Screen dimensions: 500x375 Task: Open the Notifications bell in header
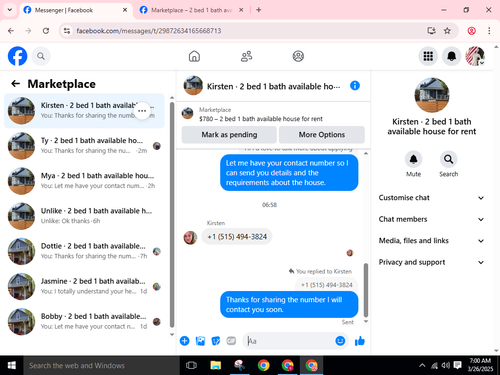pyautogui.click(x=451, y=56)
